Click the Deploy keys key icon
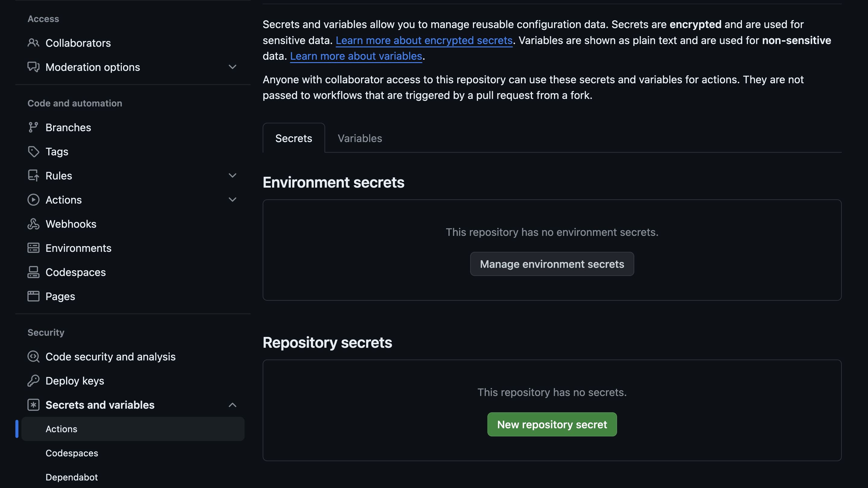The width and height of the screenshot is (868, 488). 33,381
